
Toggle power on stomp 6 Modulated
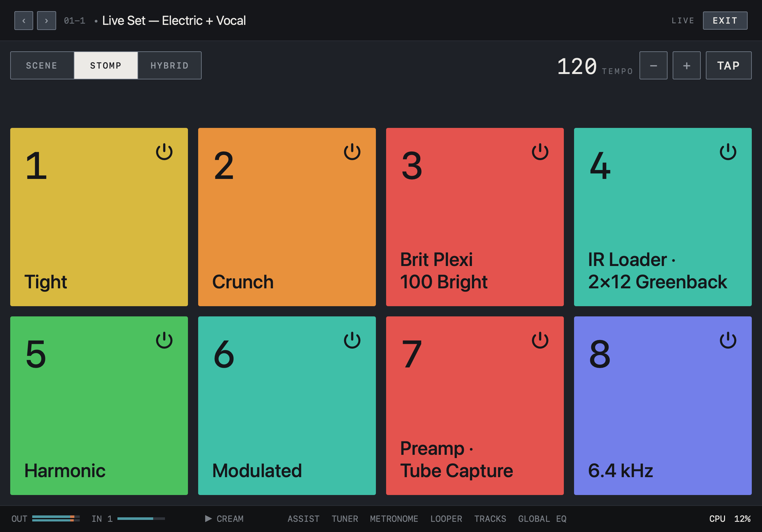352,340
